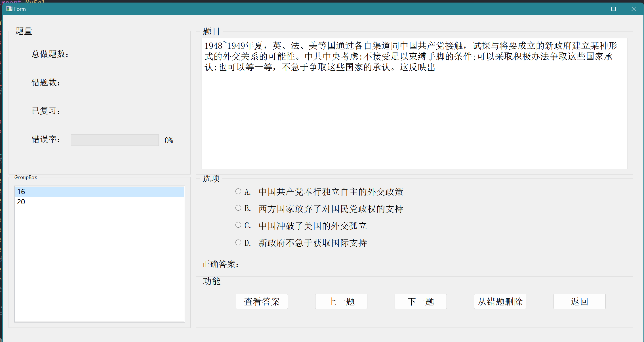
Task: Select option A 中国共产党奉行独立自主的外交政策
Action: 238,192
